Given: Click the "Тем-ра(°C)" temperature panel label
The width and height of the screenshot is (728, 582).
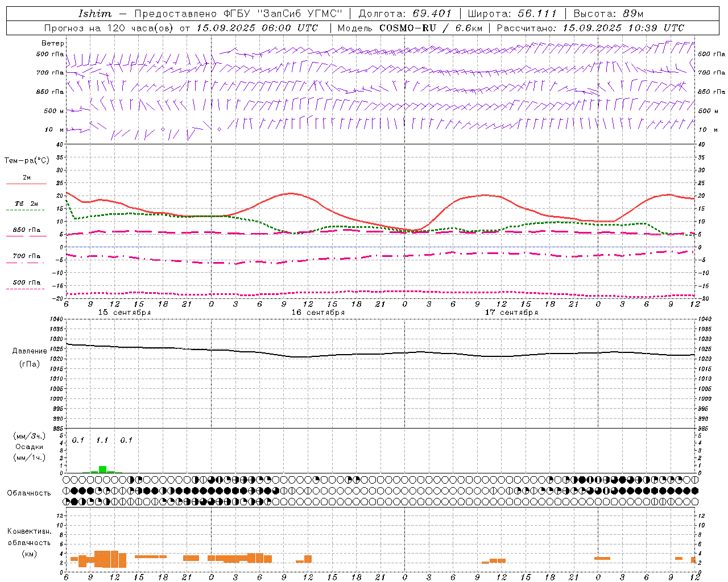Looking at the screenshot, I should [x=27, y=161].
